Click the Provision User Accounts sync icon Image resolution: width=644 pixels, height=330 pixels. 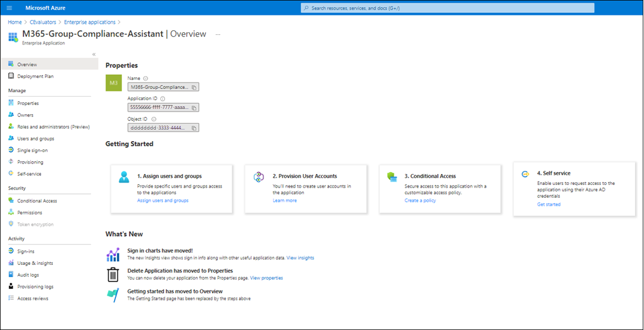tap(258, 177)
